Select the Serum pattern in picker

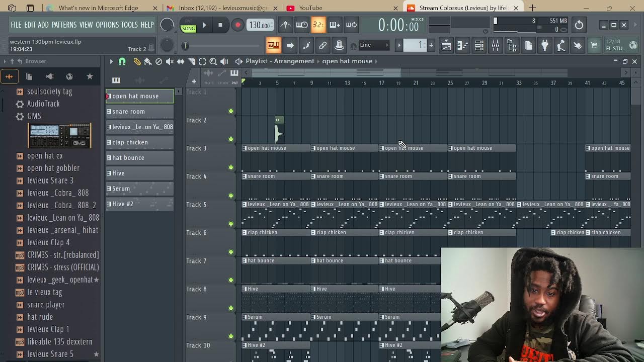click(140, 189)
